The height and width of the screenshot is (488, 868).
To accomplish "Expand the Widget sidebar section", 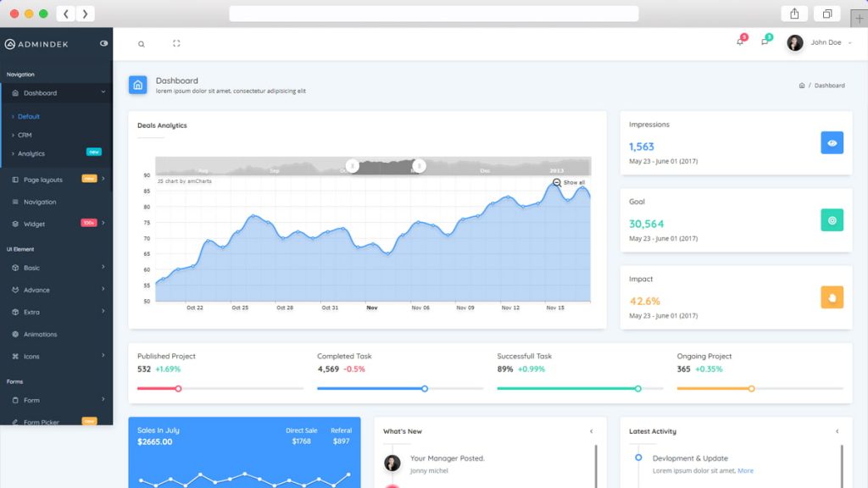I will [57, 224].
